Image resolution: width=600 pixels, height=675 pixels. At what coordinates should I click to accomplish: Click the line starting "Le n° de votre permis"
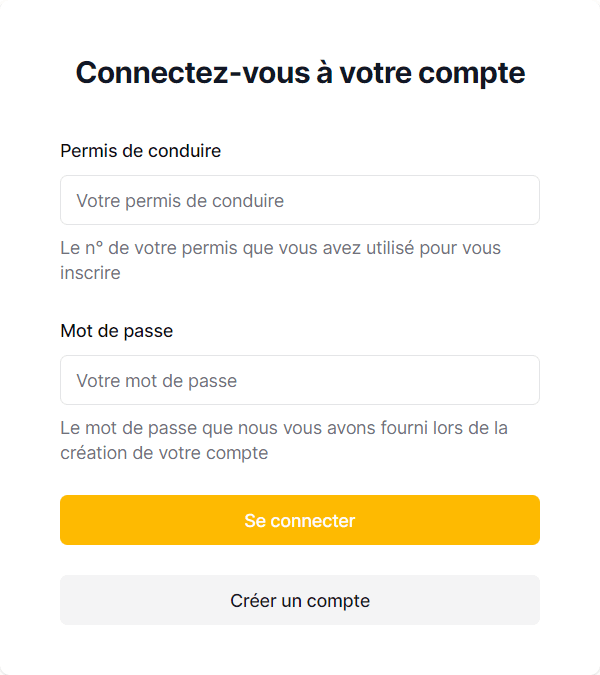point(280,247)
